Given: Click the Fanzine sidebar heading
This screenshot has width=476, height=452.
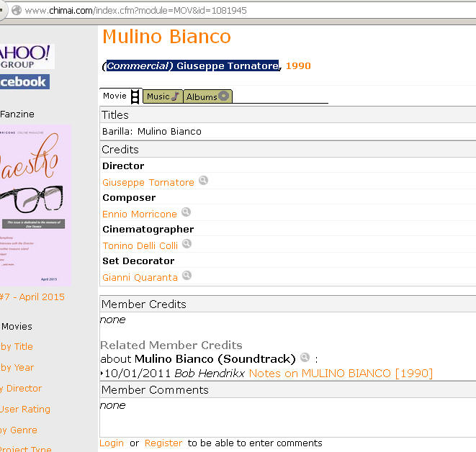Looking at the screenshot, I should [17, 114].
